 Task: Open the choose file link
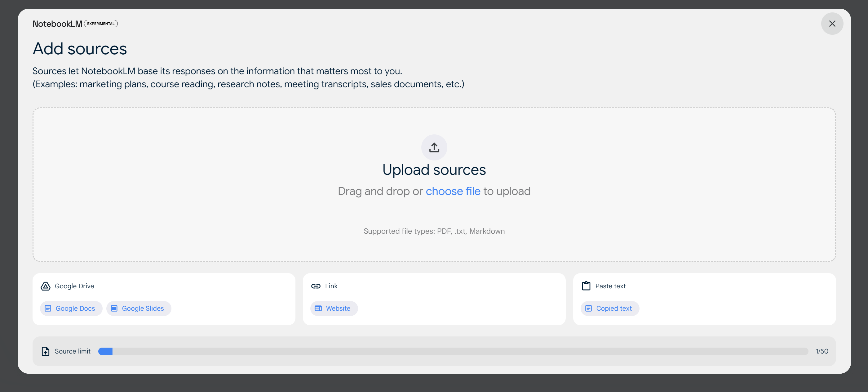[453, 191]
